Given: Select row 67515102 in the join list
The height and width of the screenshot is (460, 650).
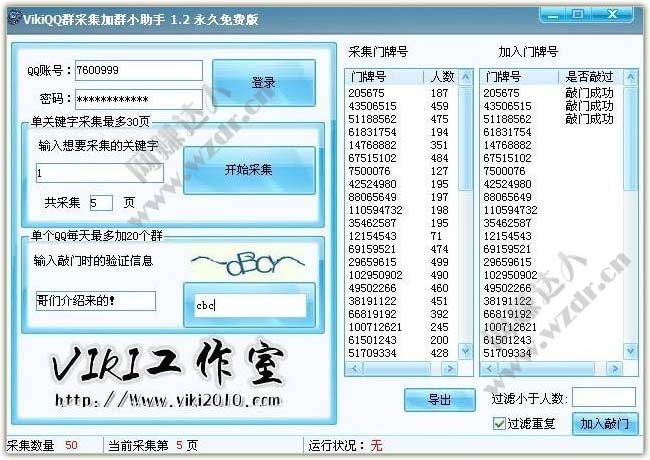Looking at the screenshot, I should tap(552, 158).
